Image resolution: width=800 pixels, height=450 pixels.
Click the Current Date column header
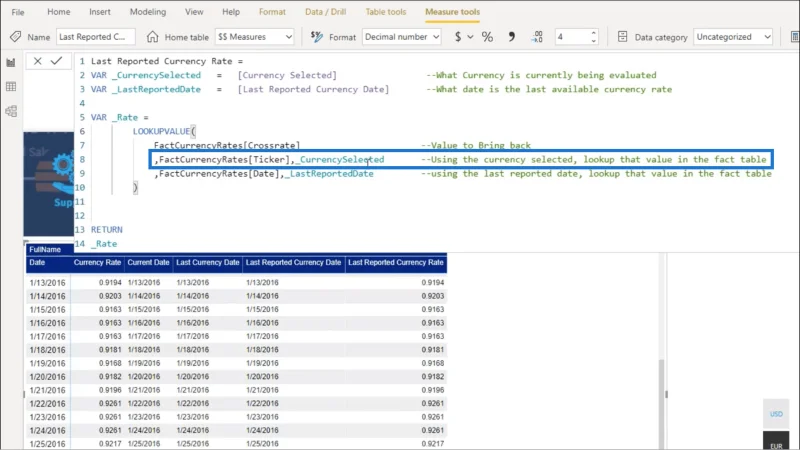(148, 263)
